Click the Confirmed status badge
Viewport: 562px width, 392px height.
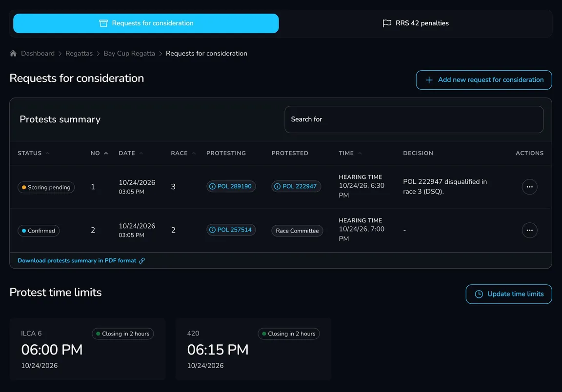click(x=39, y=231)
